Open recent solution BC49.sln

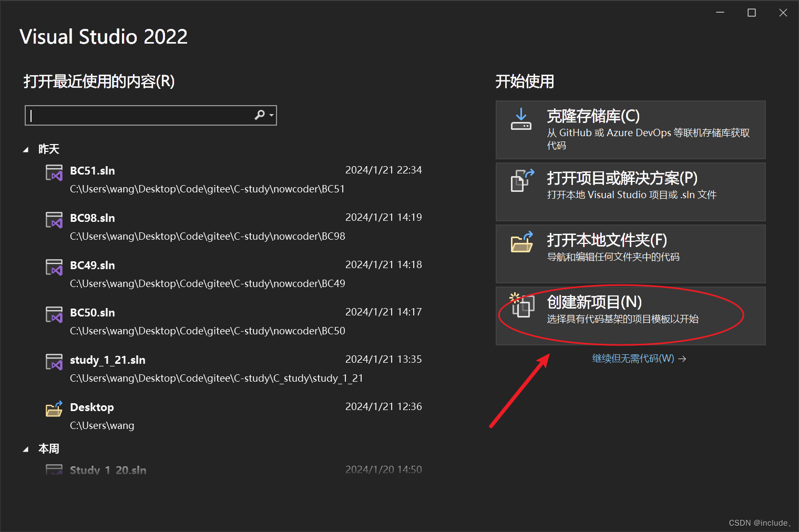pos(234,274)
